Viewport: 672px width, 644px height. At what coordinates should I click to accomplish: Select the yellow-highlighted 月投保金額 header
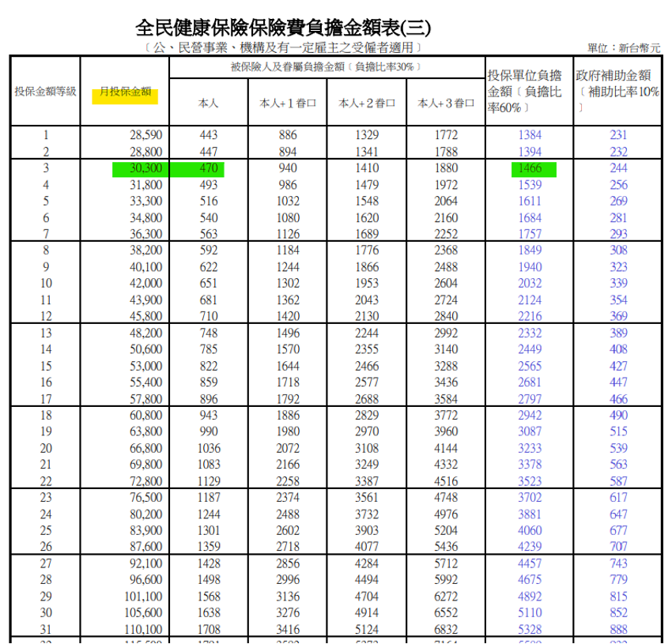(125, 92)
